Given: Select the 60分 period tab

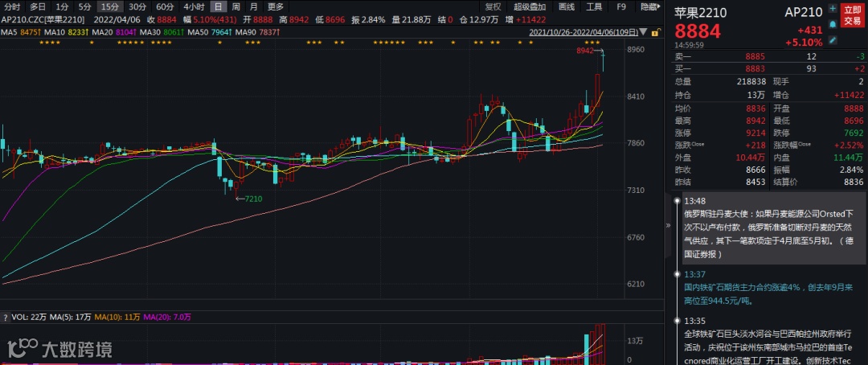Looking at the screenshot, I should (x=165, y=6).
